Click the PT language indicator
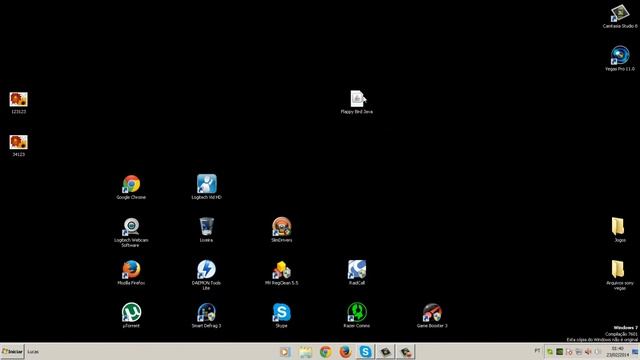The width and height of the screenshot is (640, 360). click(537, 351)
